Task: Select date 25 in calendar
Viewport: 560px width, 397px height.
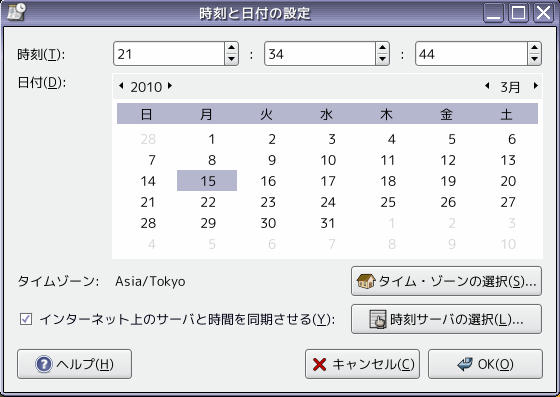Action: [x=388, y=202]
